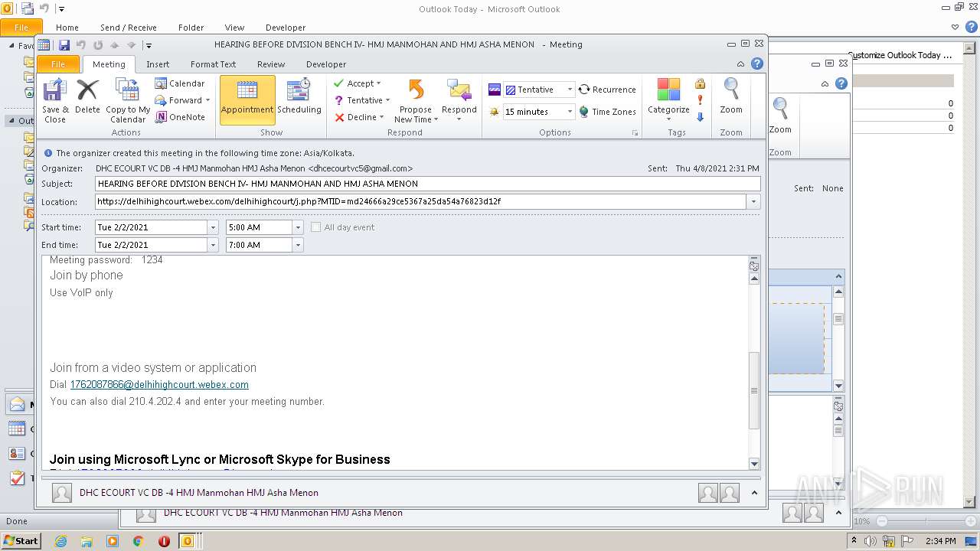Click Customize Outlook Today in main window
Screen dimensions: 980x551
[900, 55]
